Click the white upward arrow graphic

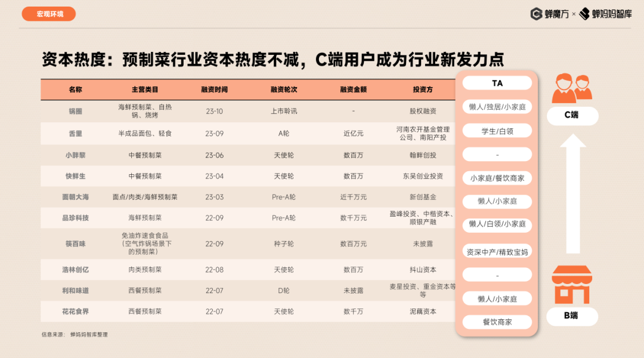coord(573,193)
